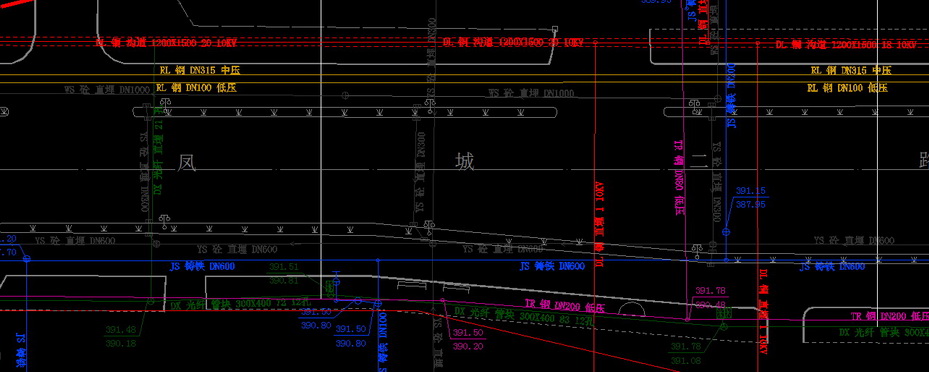Screen dimensions: 929x372
Task: Click the magenta 391.78 elevation label
Action: pos(710,291)
